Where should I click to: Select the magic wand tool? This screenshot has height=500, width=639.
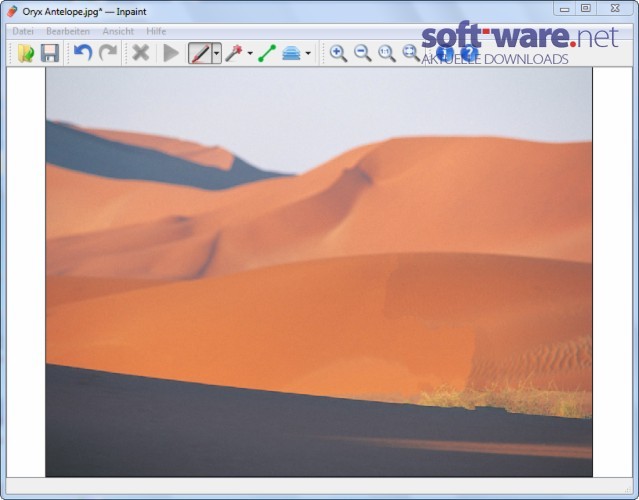pyautogui.click(x=234, y=53)
